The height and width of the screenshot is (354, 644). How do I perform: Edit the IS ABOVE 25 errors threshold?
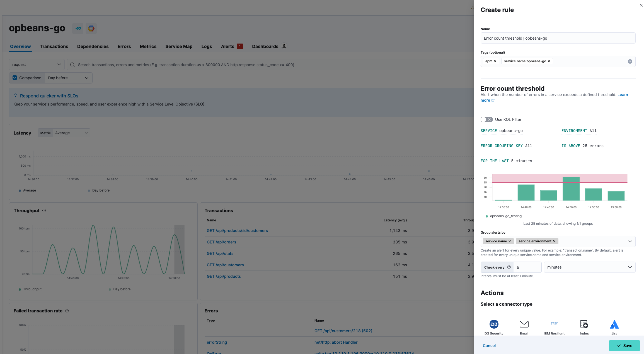[x=582, y=146]
